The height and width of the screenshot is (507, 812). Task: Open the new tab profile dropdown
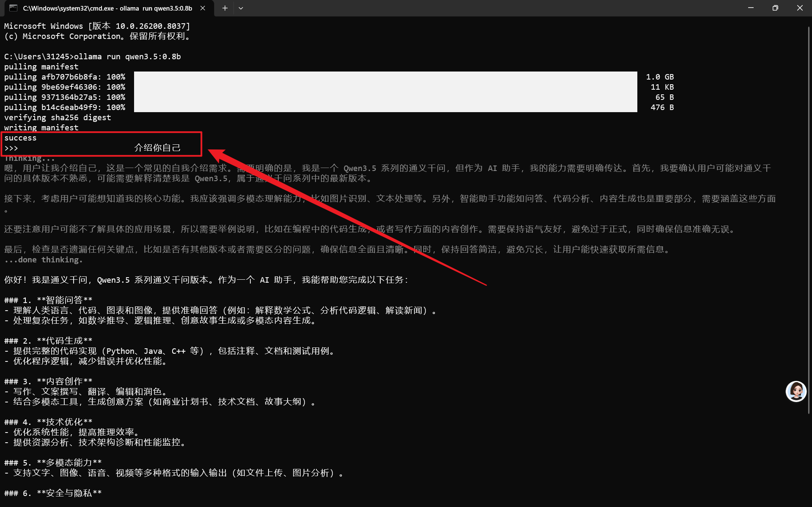(x=241, y=8)
